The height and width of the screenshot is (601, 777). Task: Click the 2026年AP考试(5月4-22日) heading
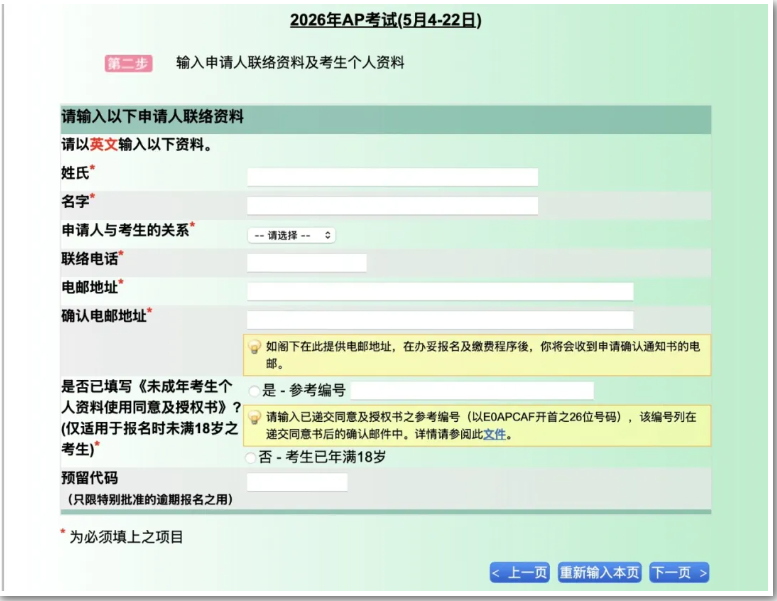[386, 20]
